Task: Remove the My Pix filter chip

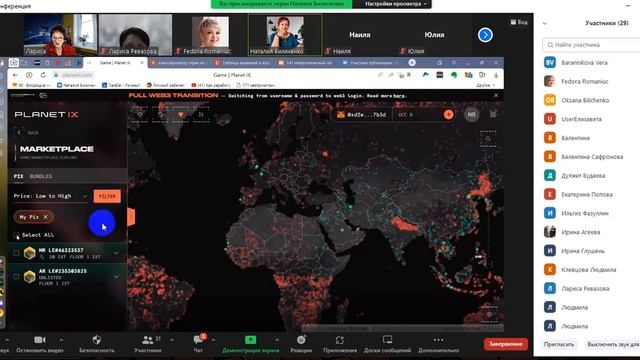Action: (x=46, y=217)
